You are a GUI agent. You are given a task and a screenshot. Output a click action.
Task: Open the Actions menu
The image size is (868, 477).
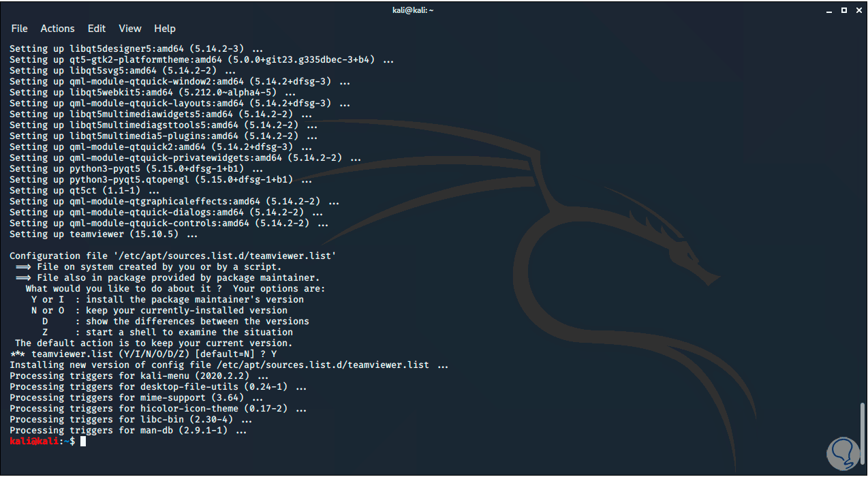click(x=57, y=29)
